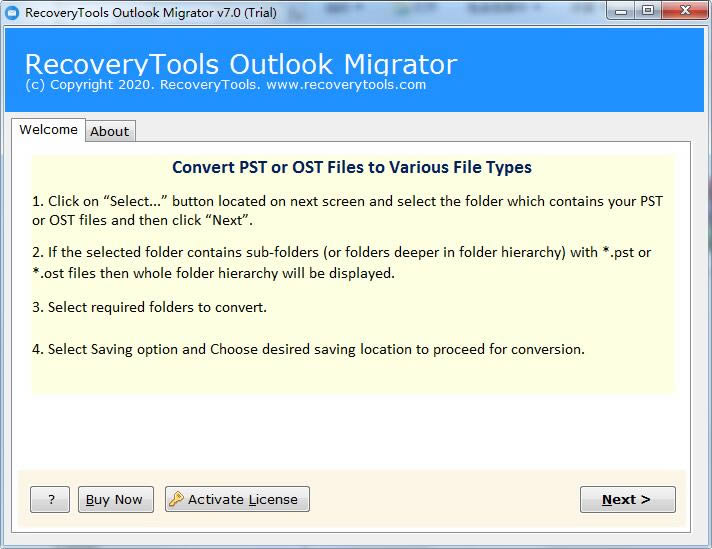Minimize the Outlook Migrator window

(621, 11)
